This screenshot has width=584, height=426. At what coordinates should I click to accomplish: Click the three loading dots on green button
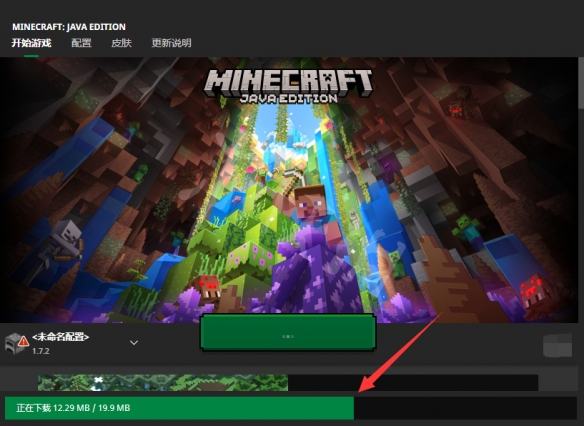pos(288,336)
